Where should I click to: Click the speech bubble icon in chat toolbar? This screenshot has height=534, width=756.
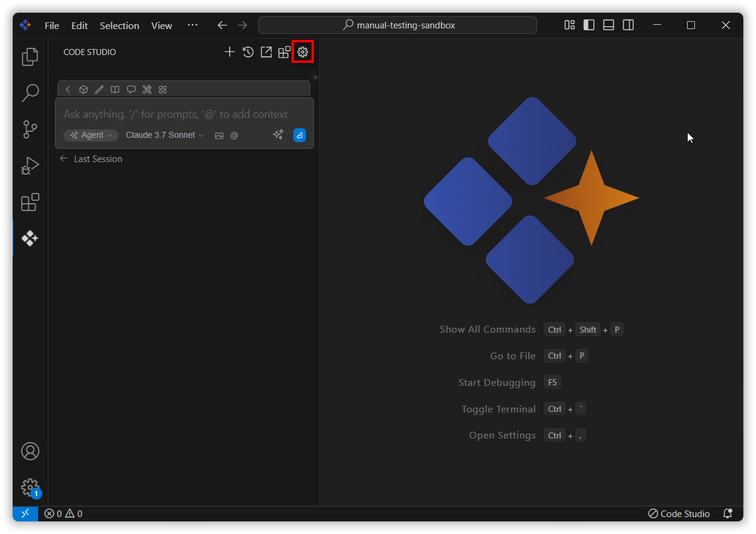pyautogui.click(x=131, y=90)
